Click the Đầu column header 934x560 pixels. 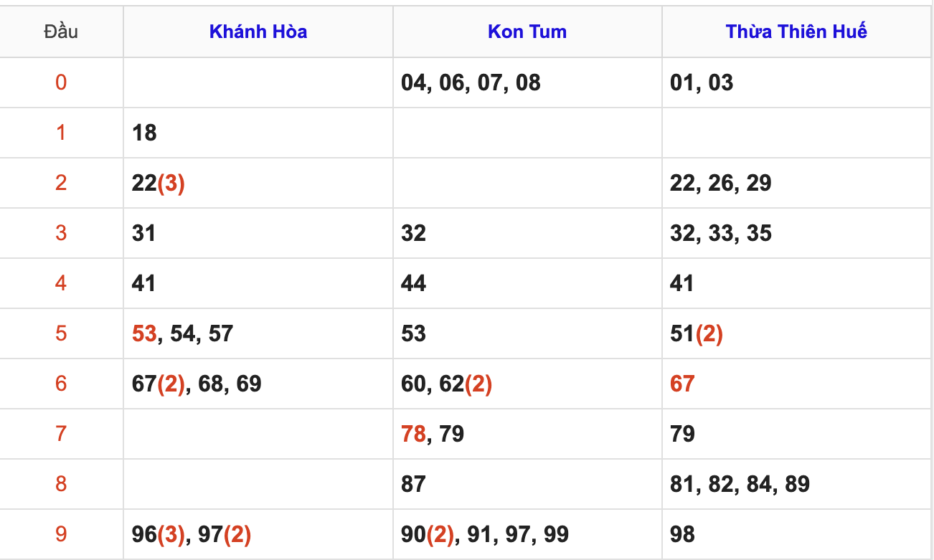click(x=61, y=32)
